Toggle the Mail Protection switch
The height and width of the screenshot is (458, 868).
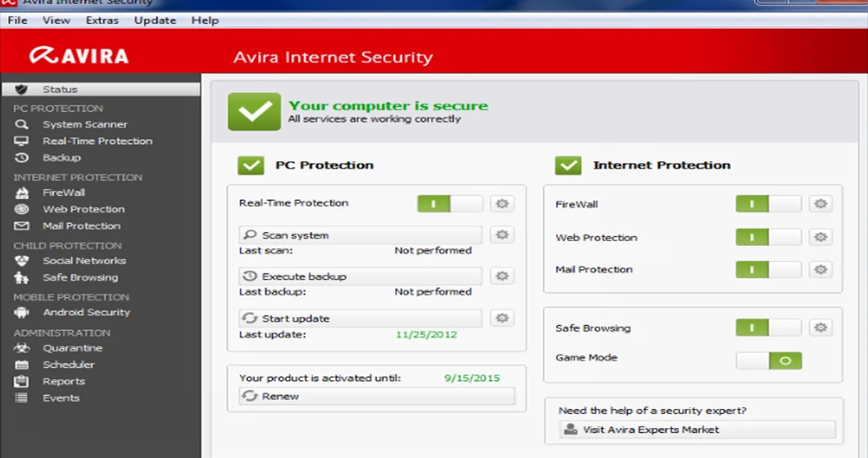pos(768,269)
